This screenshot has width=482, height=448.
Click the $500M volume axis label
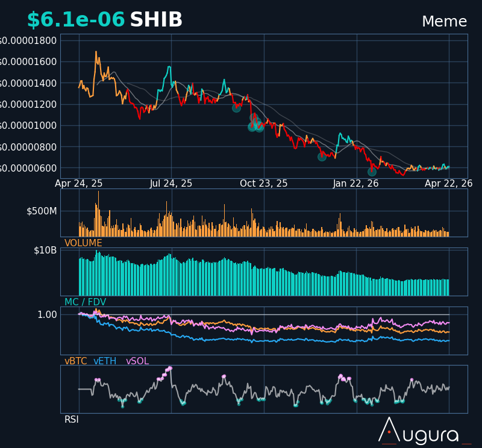click(42, 211)
